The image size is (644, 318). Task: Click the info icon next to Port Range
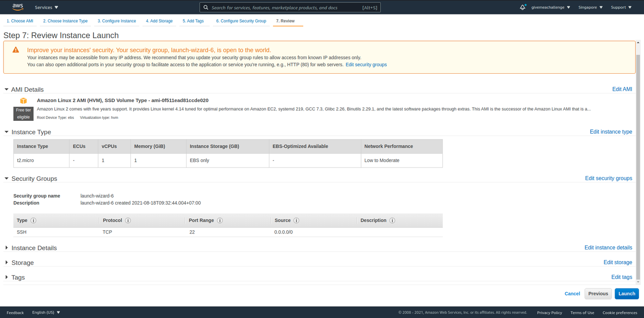coord(220,221)
